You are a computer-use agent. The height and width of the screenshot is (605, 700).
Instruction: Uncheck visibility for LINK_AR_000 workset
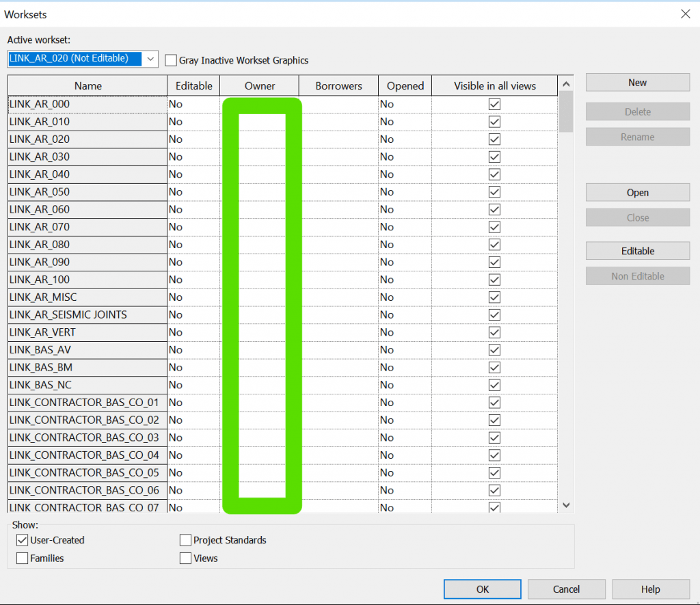pyautogui.click(x=494, y=103)
